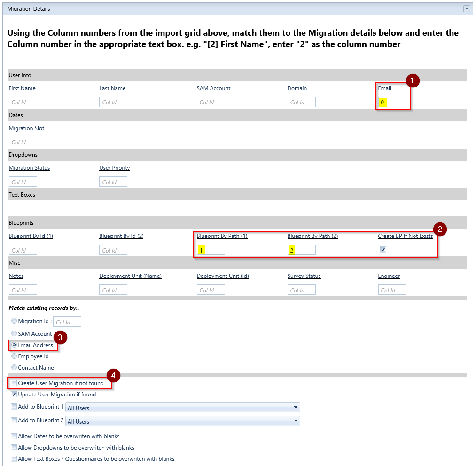
Task: Select the Contact Name radio button
Action: [x=14, y=367]
